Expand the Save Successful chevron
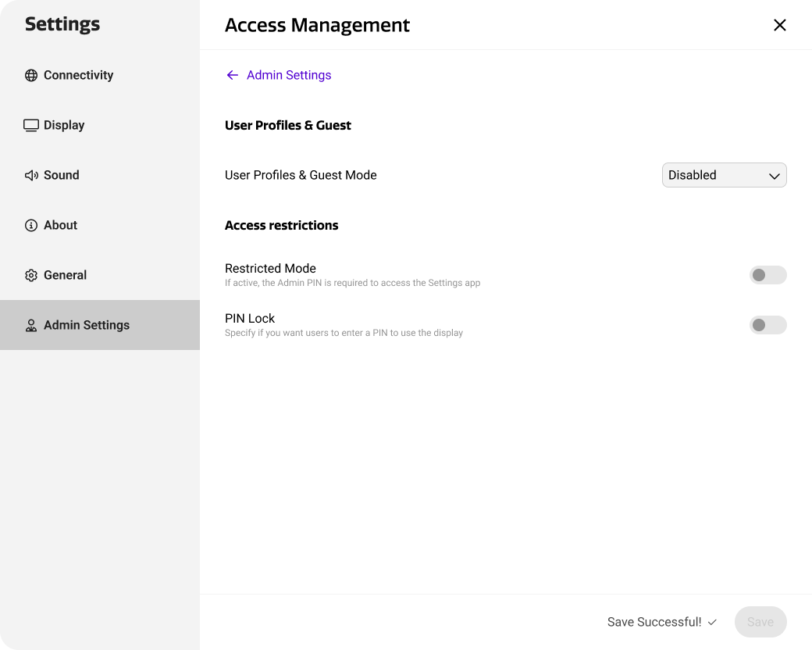812x650 pixels. point(712,622)
